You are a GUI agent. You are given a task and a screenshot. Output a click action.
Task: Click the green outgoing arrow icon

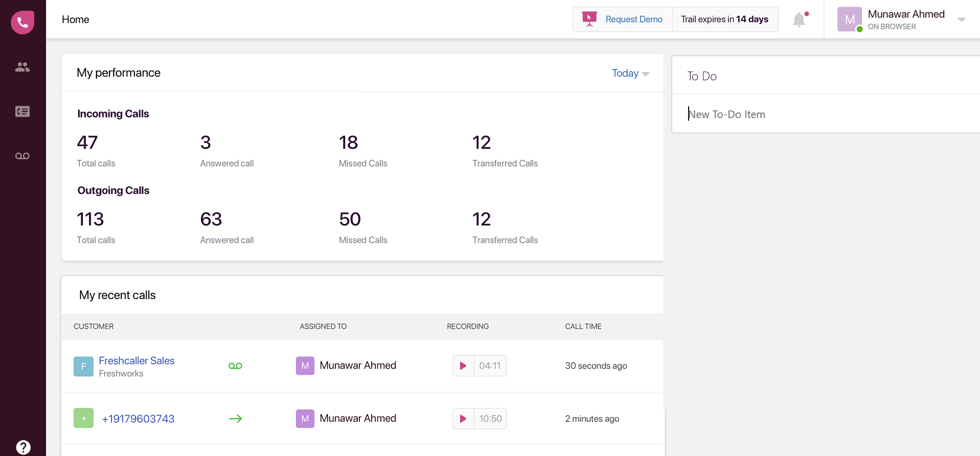pos(235,419)
